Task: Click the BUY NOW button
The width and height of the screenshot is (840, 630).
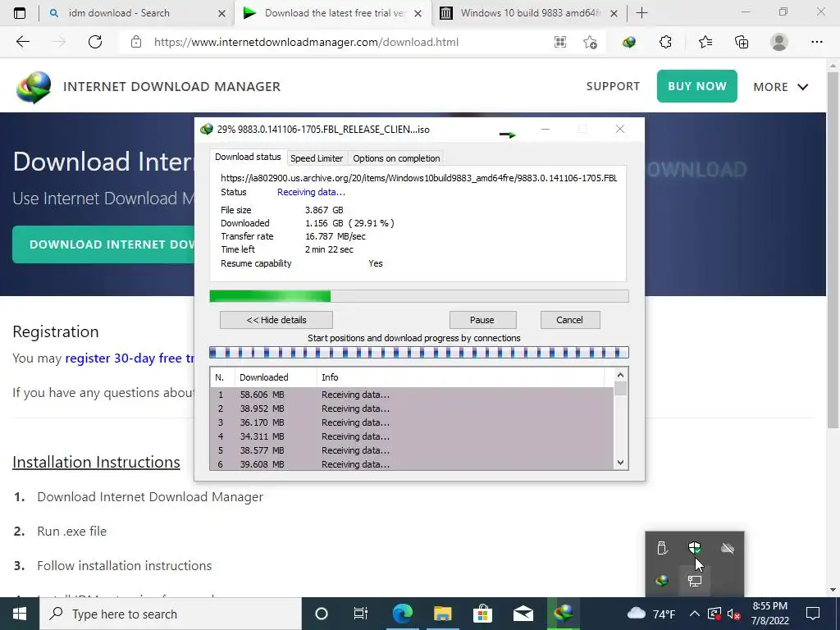Action: [x=697, y=86]
